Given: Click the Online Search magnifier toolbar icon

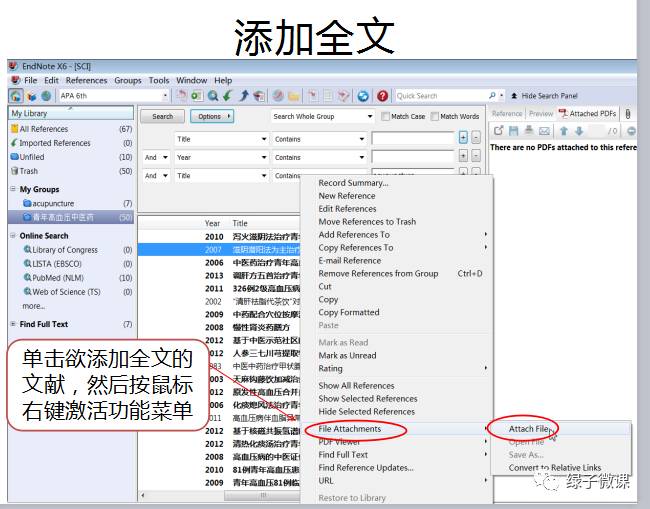Looking at the screenshot, I should pos(213,96).
